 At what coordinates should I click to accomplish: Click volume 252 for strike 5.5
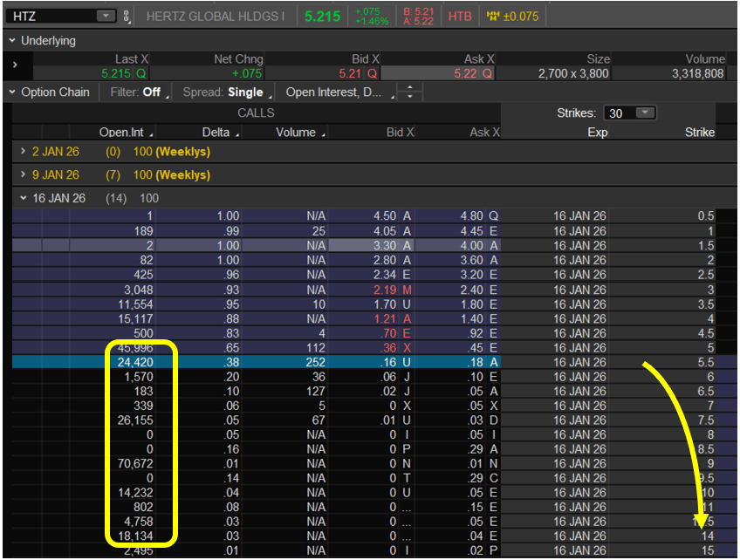pos(315,362)
